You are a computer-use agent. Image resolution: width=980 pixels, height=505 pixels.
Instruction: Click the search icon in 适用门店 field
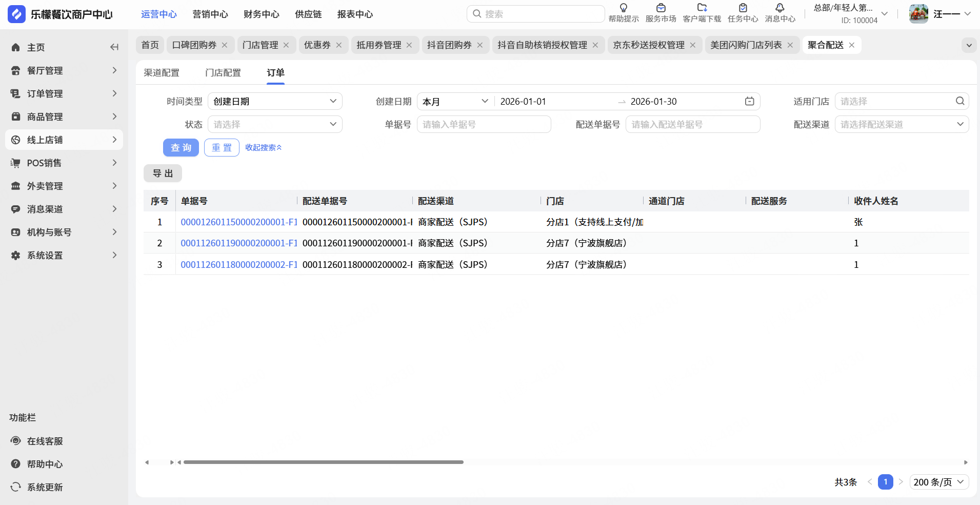click(x=960, y=102)
